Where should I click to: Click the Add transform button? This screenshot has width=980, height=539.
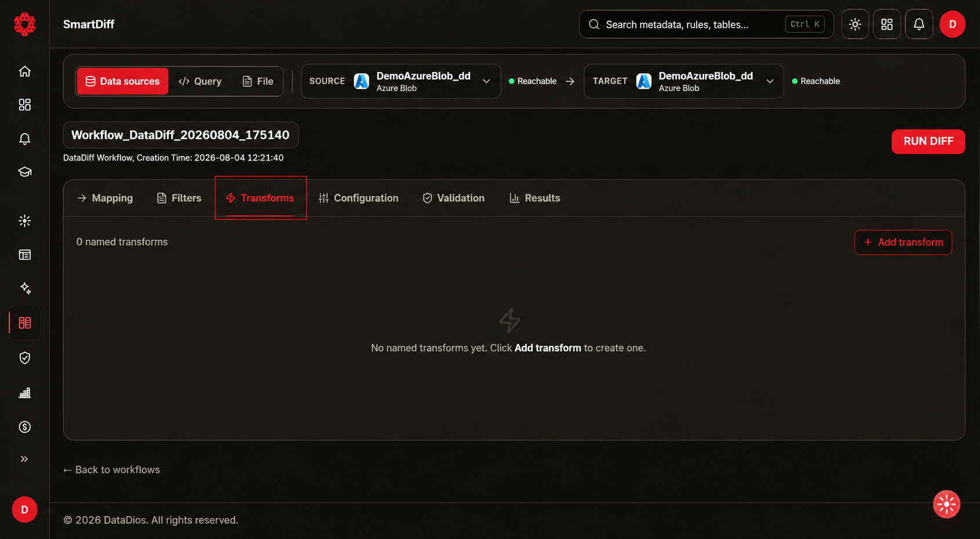pyautogui.click(x=903, y=242)
